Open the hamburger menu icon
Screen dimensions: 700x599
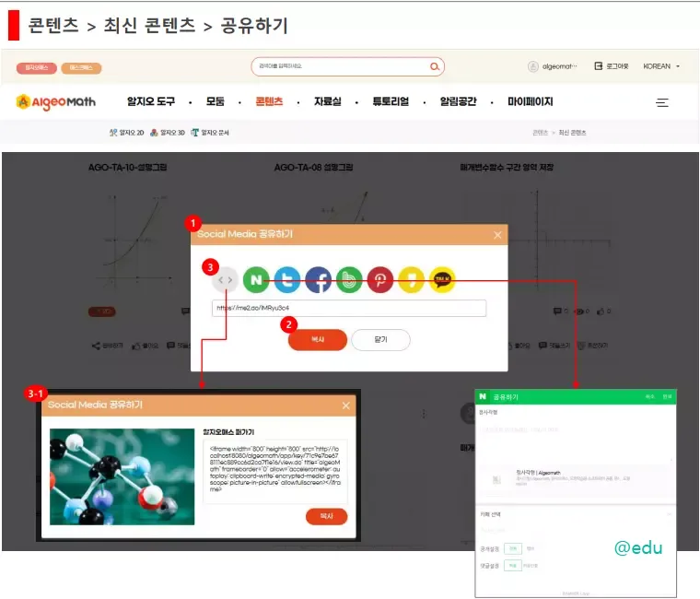point(662,102)
